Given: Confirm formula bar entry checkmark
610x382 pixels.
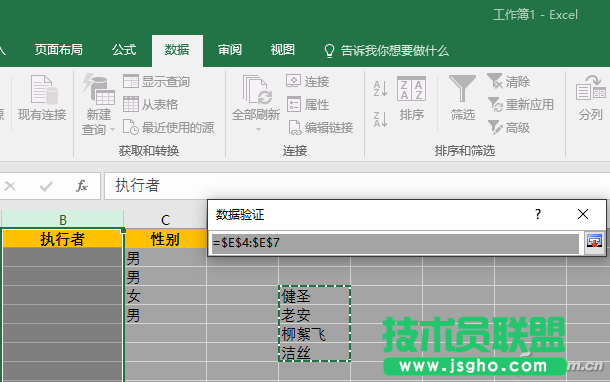Looking at the screenshot, I should (x=46, y=186).
